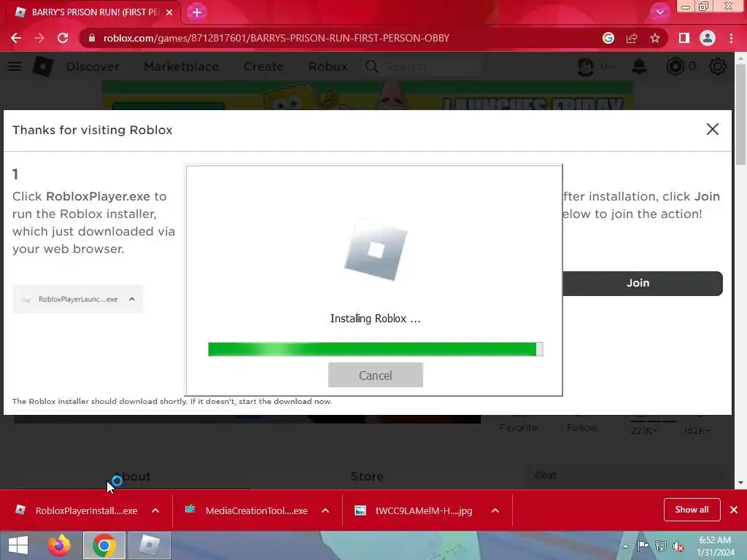Share this page via share icon
This screenshot has width=747, height=560.
point(632,38)
